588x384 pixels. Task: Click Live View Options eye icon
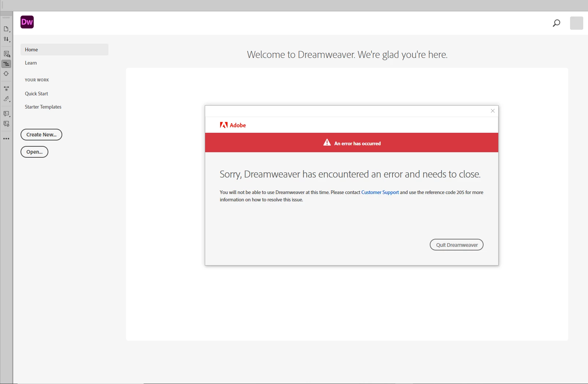(x=7, y=54)
